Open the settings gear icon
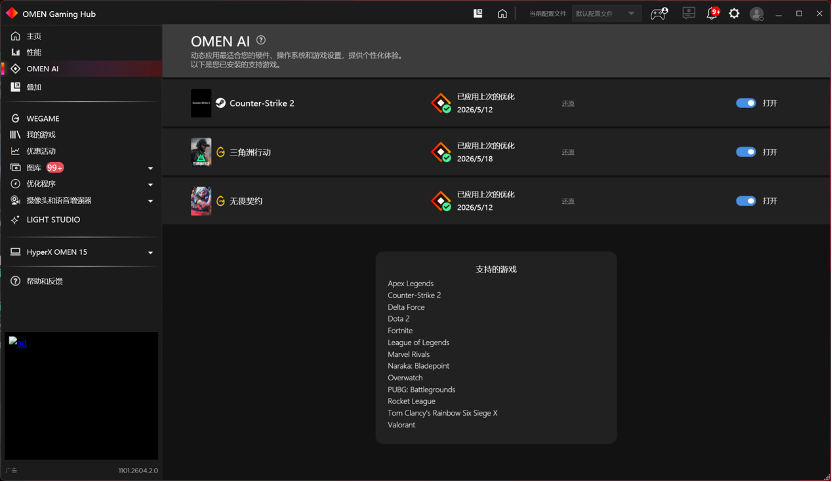Image resolution: width=832 pixels, height=482 pixels. click(x=734, y=14)
